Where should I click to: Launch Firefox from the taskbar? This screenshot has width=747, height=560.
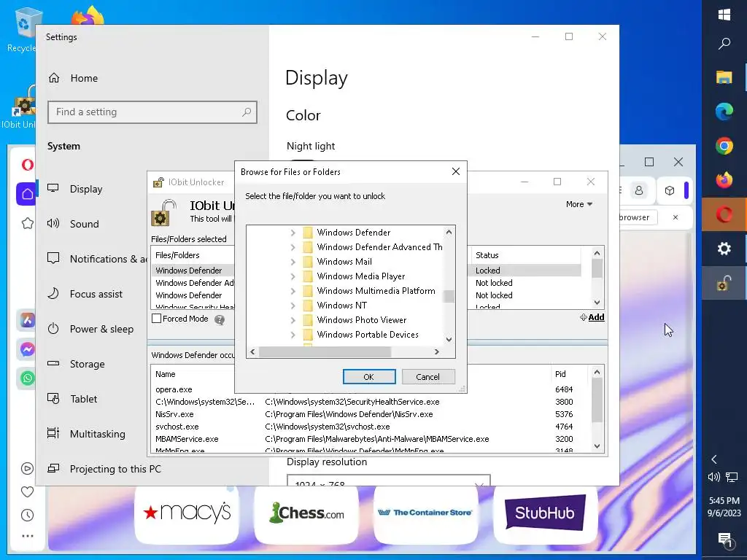[x=724, y=180]
